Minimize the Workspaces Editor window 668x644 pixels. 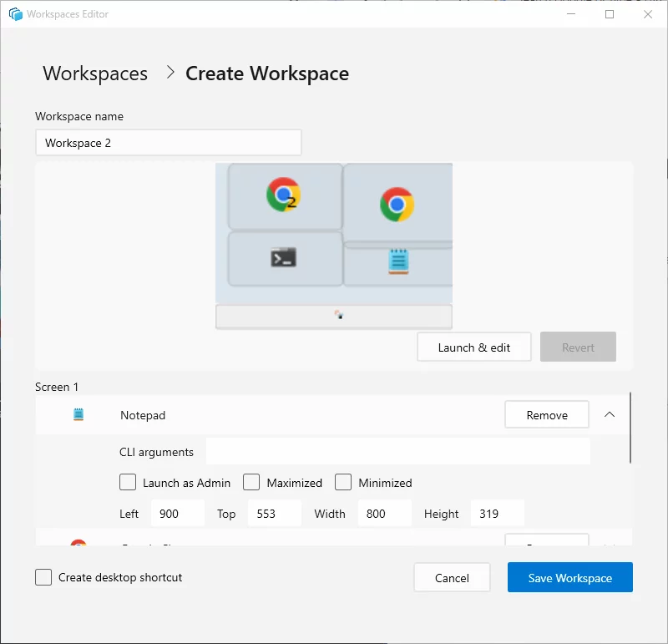pos(571,14)
